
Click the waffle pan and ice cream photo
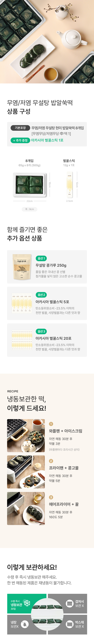tap(26, 436)
